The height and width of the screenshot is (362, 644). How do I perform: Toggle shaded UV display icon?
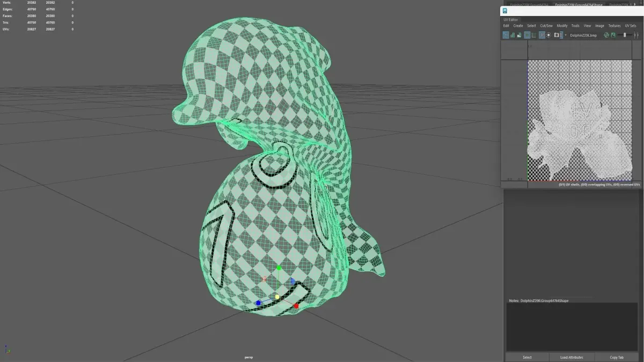tap(513, 35)
